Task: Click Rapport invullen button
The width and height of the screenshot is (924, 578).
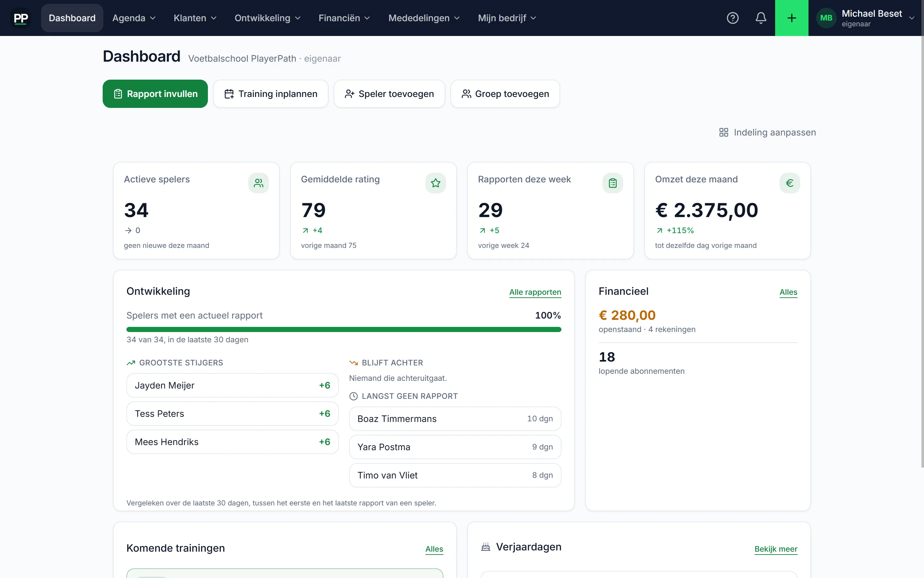Action: pyautogui.click(x=155, y=94)
